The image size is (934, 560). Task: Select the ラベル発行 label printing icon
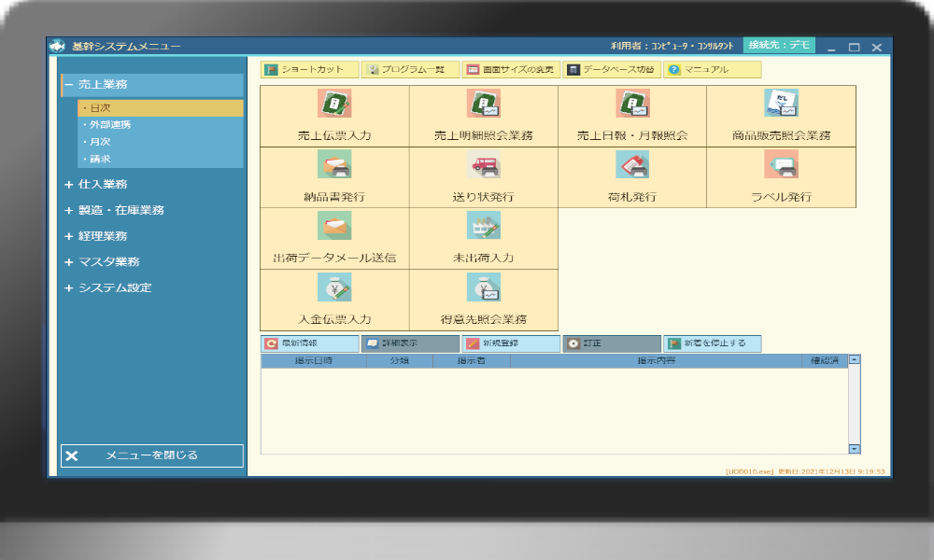point(781,164)
